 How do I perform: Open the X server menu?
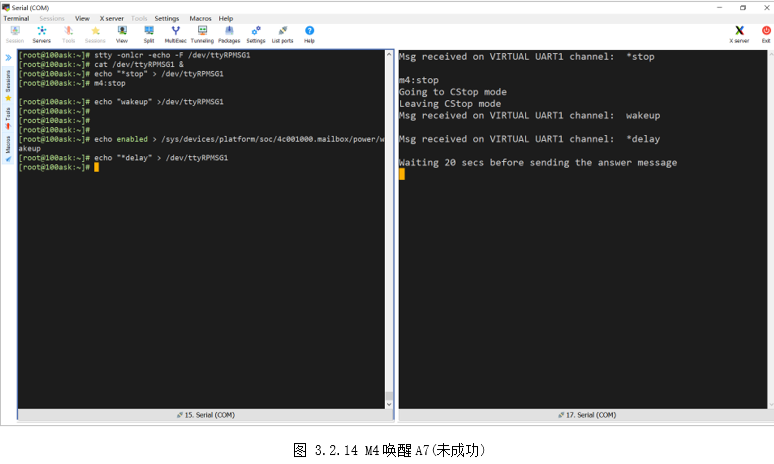pos(110,18)
